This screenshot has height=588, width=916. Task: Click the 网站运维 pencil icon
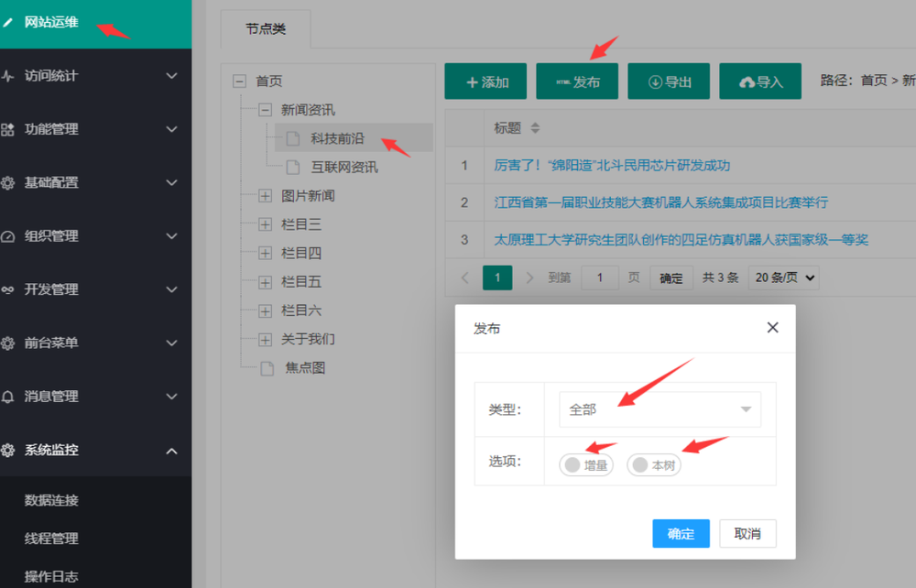click(x=8, y=22)
